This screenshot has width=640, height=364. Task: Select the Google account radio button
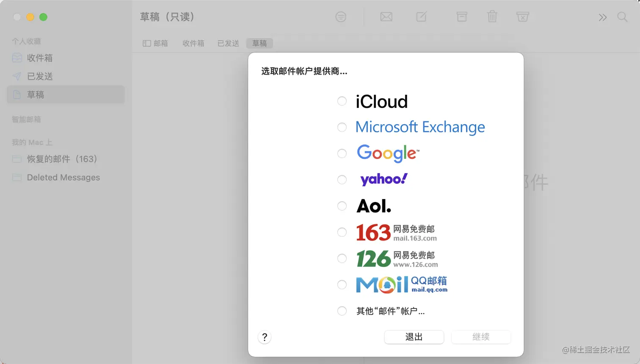click(342, 153)
